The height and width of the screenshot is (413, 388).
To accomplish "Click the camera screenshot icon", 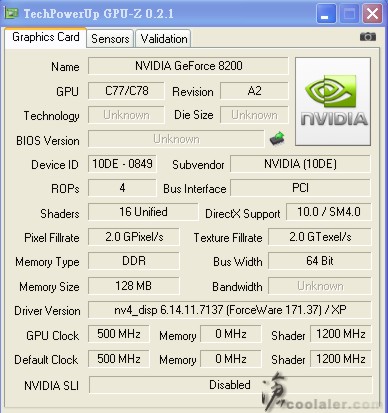I will pos(368,37).
